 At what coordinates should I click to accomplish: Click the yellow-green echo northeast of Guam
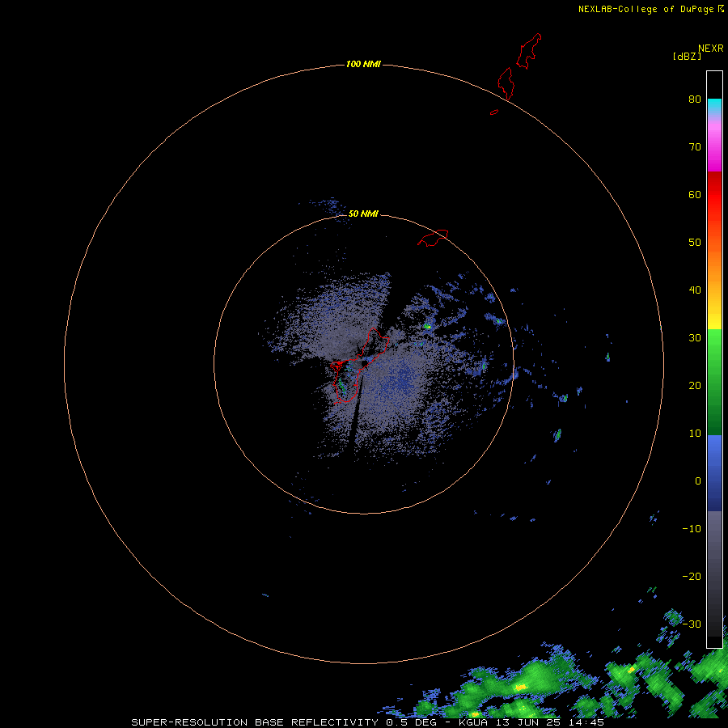click(x=427, y=327)
